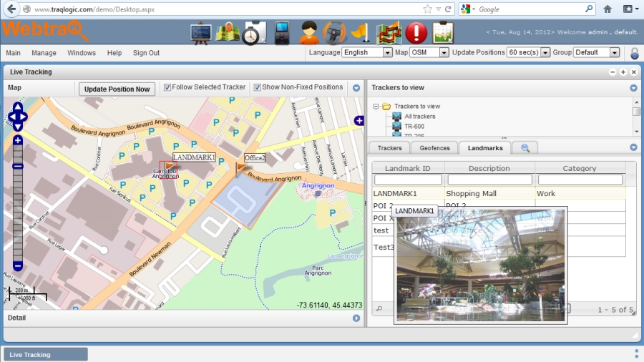Open the dashboard easel board icon
The height and width of the screenshot is (362, 644).
pyautogui.click(x=201, y=33)
